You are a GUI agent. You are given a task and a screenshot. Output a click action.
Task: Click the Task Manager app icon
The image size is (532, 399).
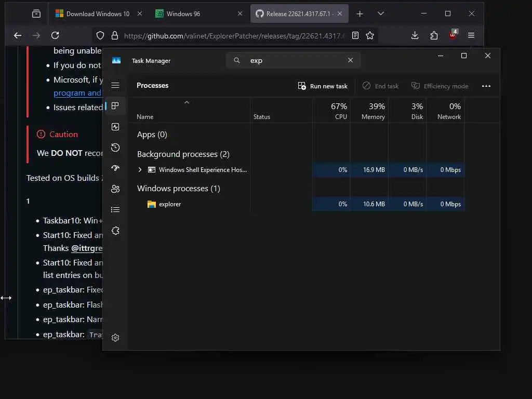coord(116,60)
